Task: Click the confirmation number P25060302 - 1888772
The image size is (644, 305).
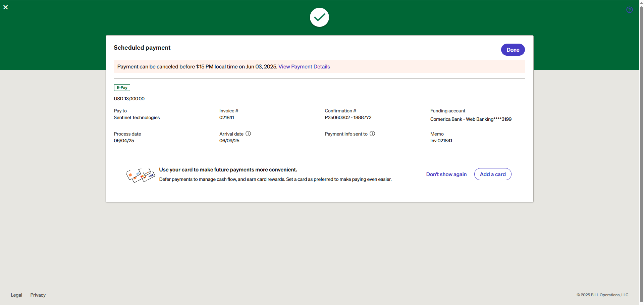Action: 348,118
